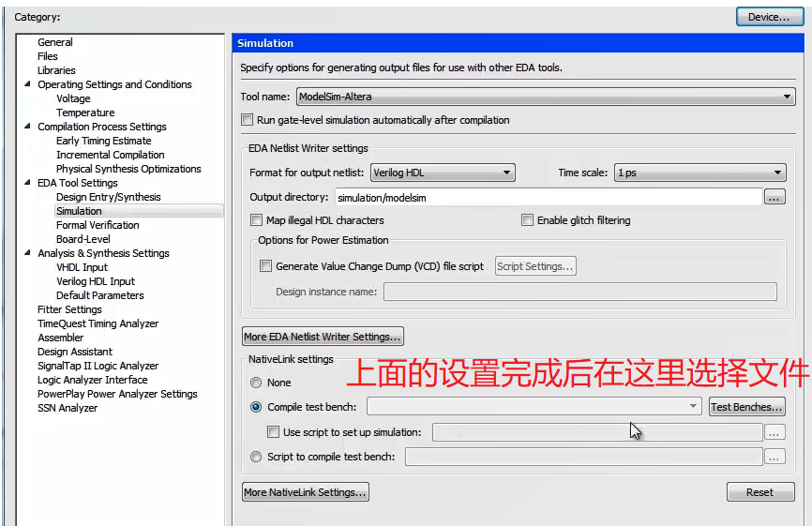Browse for the test bench compile script

click(774, 458)
